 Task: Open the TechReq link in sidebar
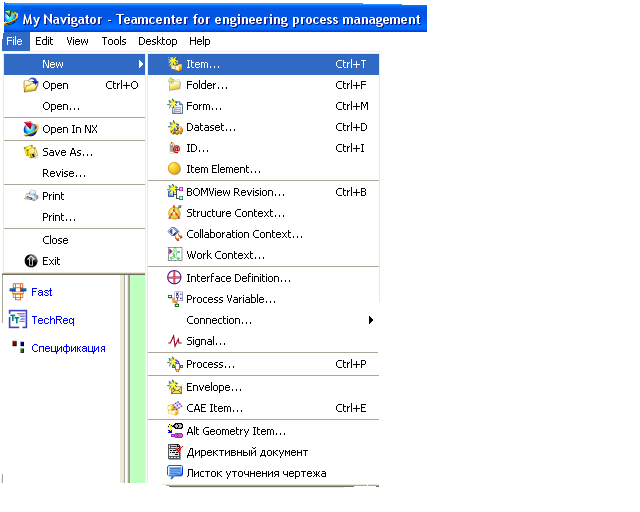(53, 320)
